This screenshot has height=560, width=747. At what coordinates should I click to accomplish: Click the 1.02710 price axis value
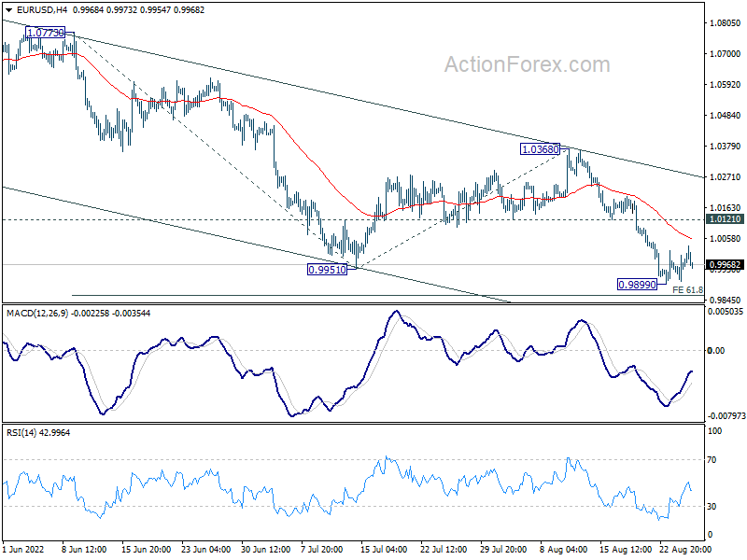726,176
